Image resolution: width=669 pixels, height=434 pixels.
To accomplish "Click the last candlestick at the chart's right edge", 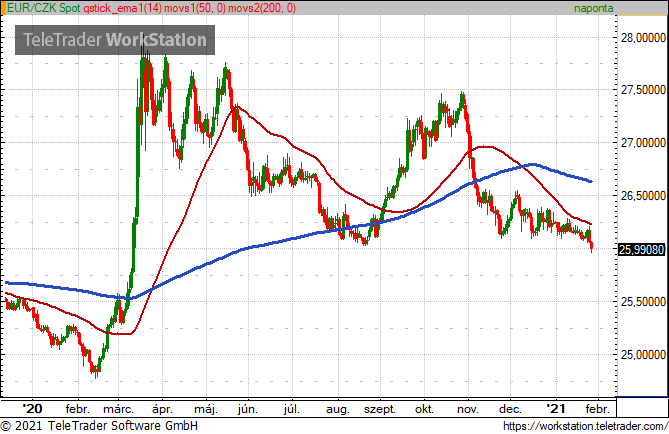I will click(x=592, y=247).
